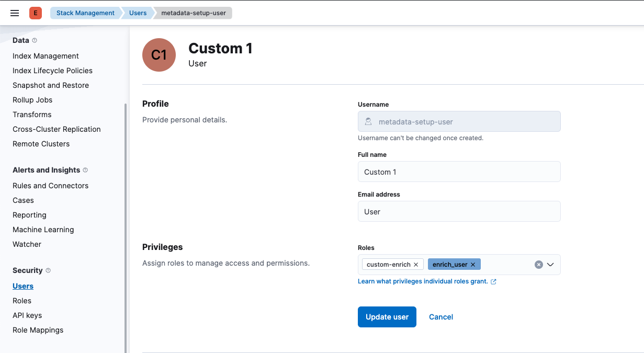
Task: Click the external link icon after privileges link
Action: [493, 281]
